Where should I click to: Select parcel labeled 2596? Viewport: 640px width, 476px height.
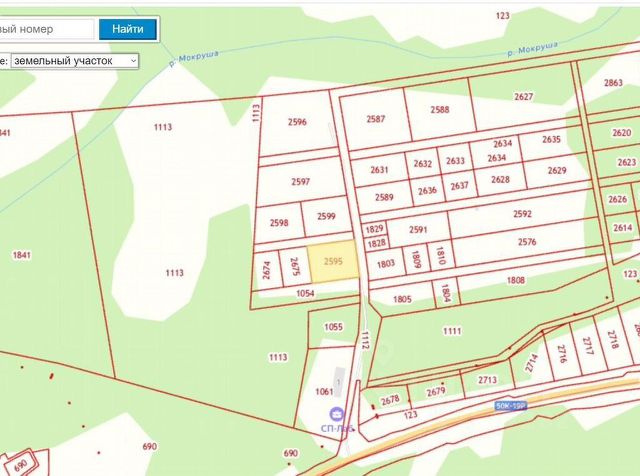point(297,122)
